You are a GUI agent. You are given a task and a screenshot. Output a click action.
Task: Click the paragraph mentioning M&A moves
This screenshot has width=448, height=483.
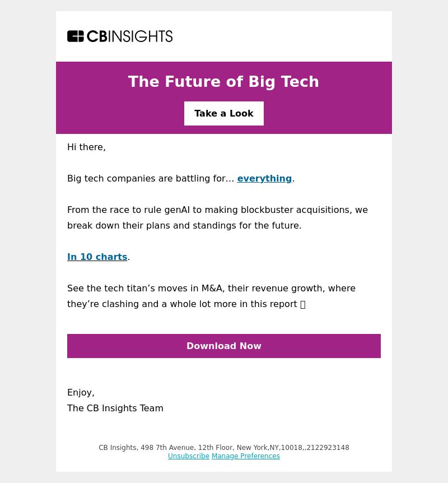[211, 296]
